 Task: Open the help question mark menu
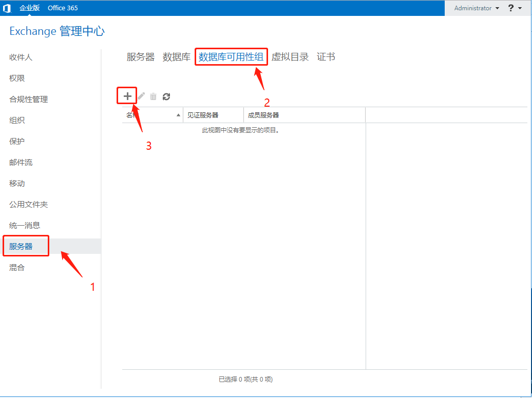pos(515,8)
